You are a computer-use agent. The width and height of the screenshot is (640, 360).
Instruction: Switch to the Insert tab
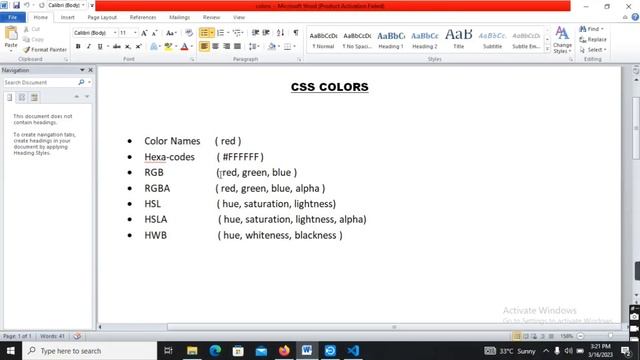[x=67, y=18]
